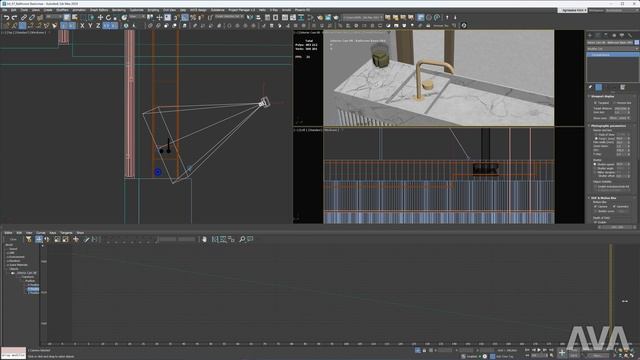This screenshot has width=640, height=360.
Task: Select the Select and Link tool
Action: [24, 18]
